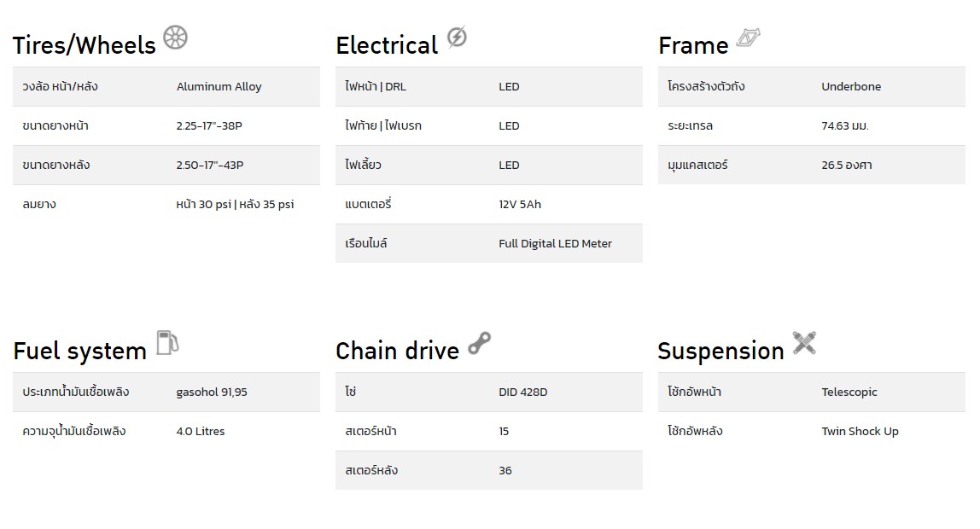The image size is (980, 529).
Task: Click the fuel pump icon beside Fuel system
Action: point(166,343)
